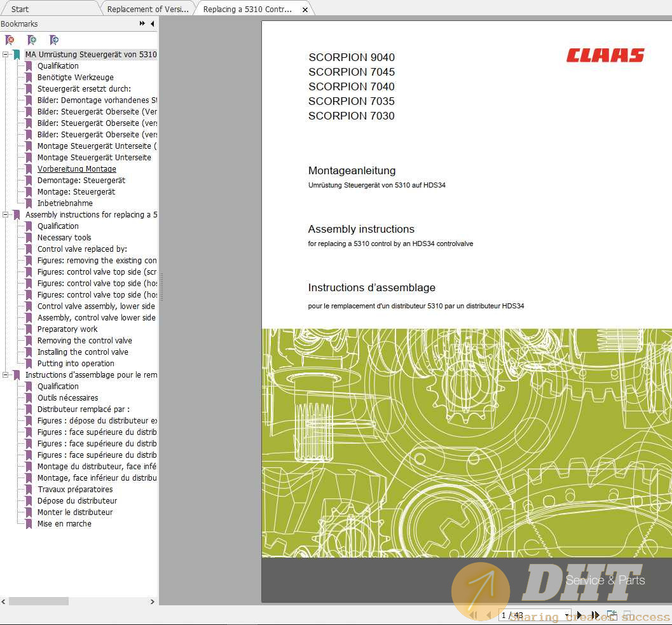
Task: Open the Distributeur remplacé par : bookmark
Action: (83, 409)
